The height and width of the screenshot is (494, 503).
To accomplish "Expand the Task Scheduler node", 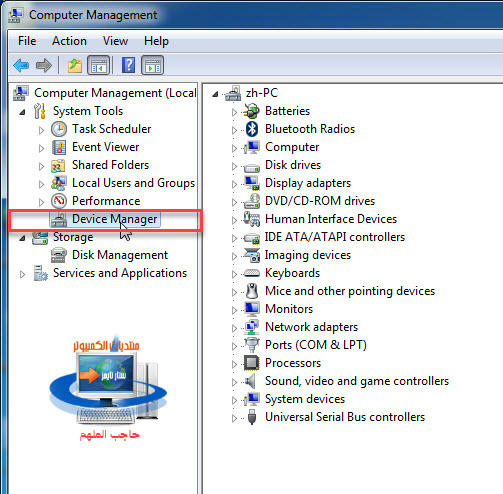I will pyautogui.click(x=41, y=130).
